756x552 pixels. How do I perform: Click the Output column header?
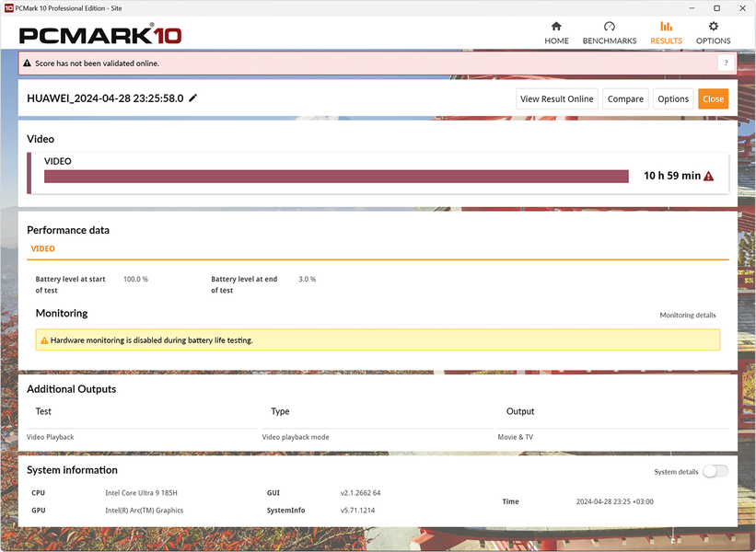(520, 411)
